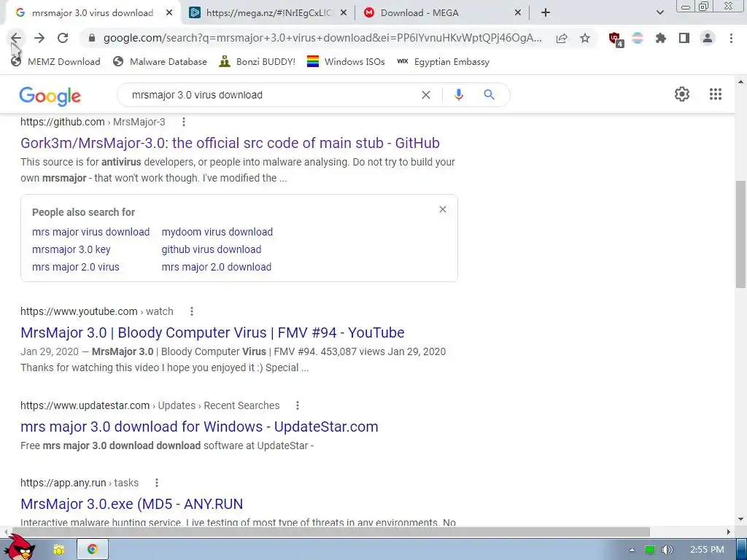The height and width of the screenshot is (560, 747).
Task: Reload the current page
Action: [63, 38]
